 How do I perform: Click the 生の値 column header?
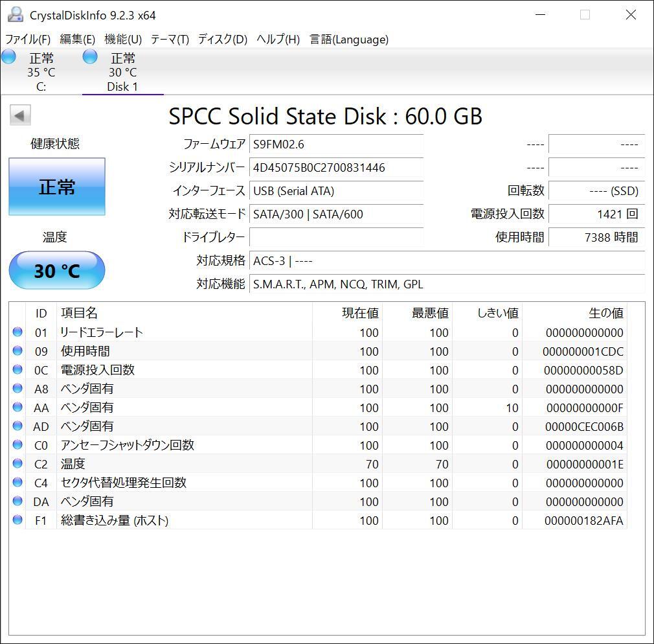(575, 313)
